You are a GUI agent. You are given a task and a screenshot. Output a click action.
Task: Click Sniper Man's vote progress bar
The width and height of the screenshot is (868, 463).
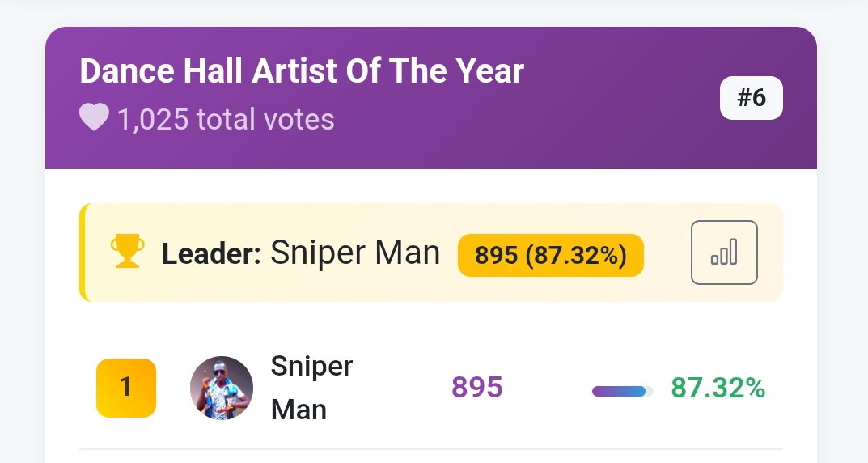tap(622, 391)
